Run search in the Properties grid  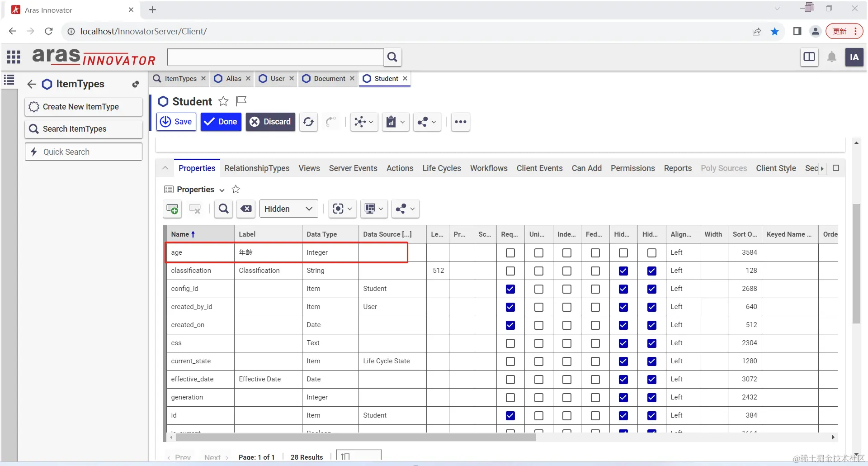coord(224,209)
